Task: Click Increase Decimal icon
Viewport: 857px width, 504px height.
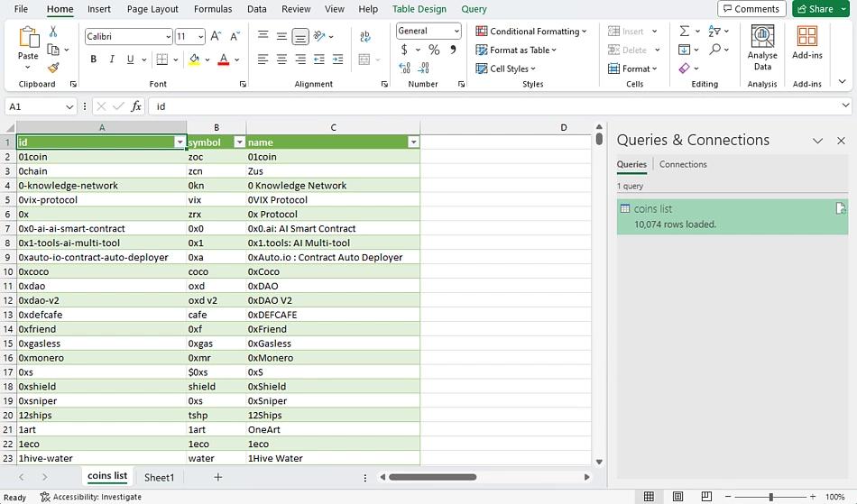Action: click(405, 68)
